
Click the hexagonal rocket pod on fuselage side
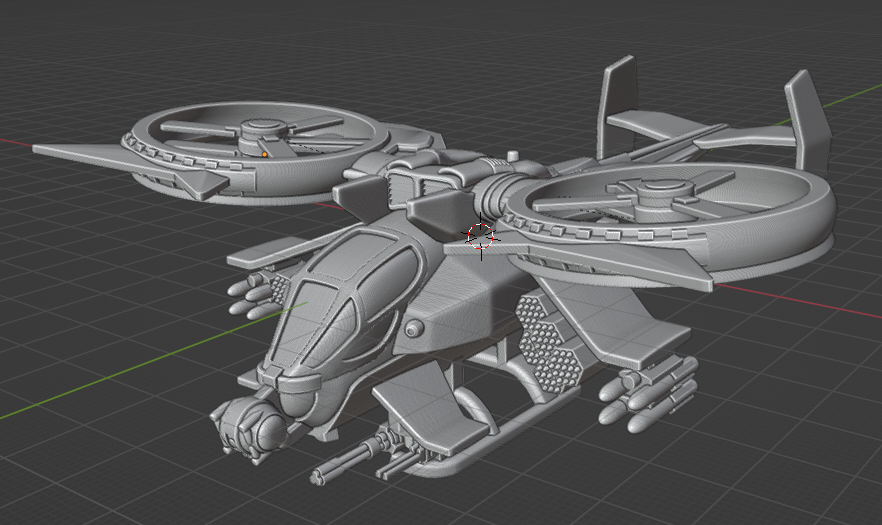pyautogui.click(x=548, y=342)
